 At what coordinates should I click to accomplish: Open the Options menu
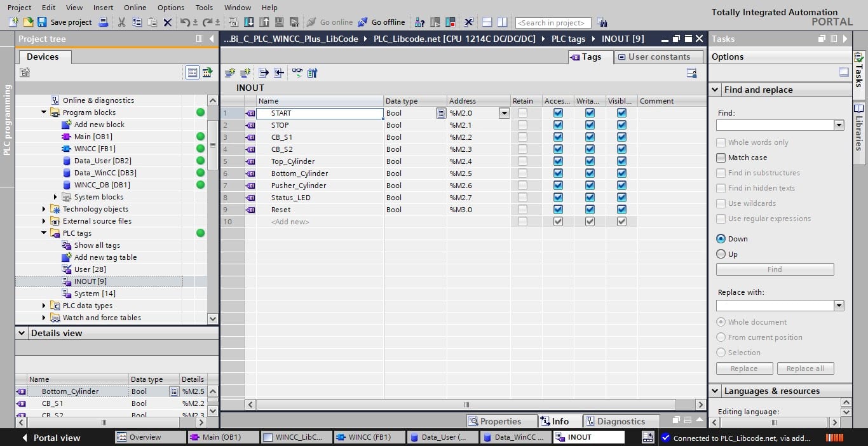pyautogui.click(x=171, y=8)
